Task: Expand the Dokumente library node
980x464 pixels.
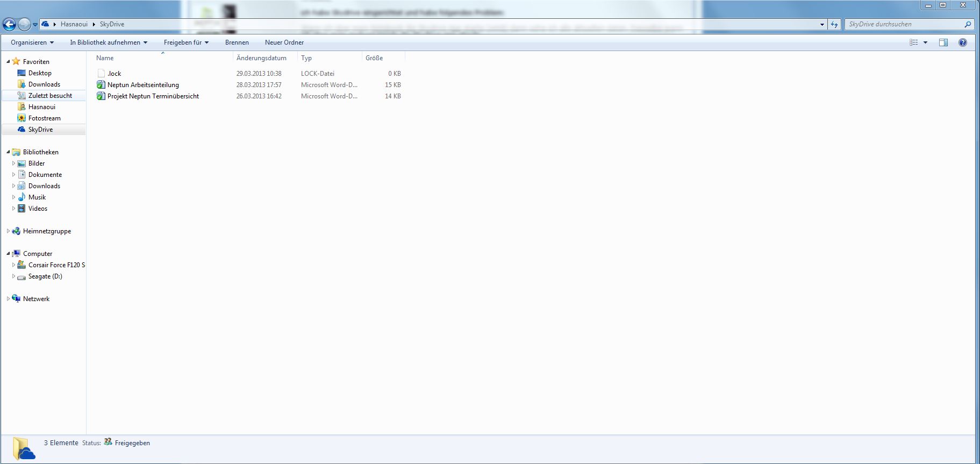Action: 13,175
